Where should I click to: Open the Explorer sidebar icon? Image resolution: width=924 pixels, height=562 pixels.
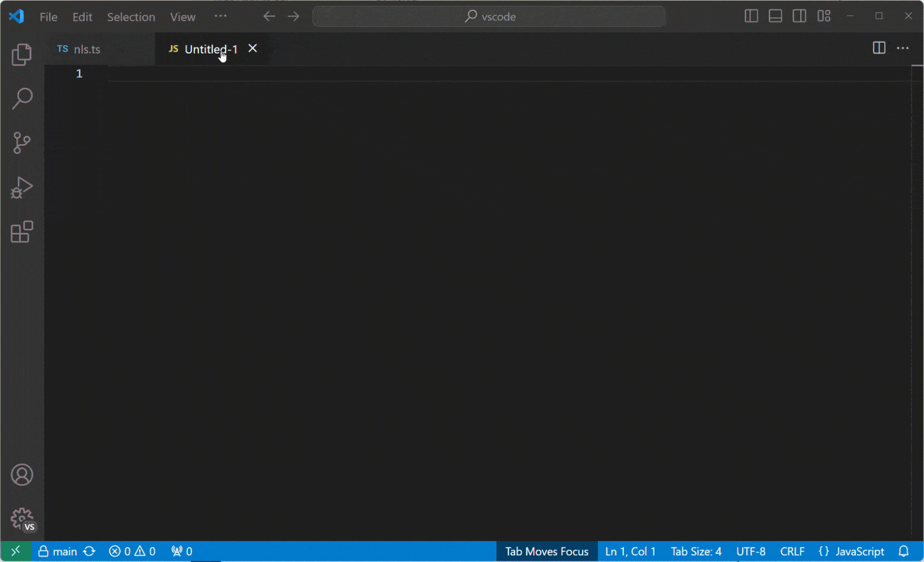point(21,54)
